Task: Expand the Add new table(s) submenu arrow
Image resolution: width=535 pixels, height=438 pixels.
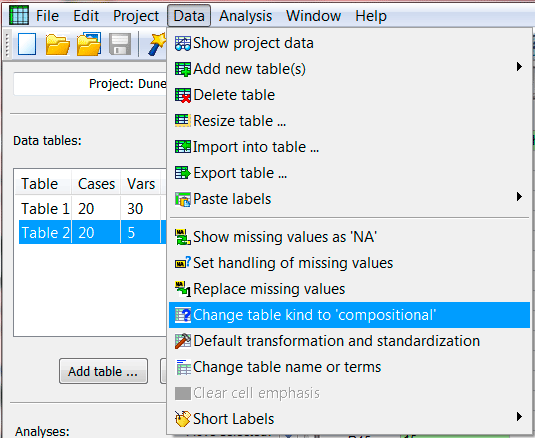Action: click(519, 66)
